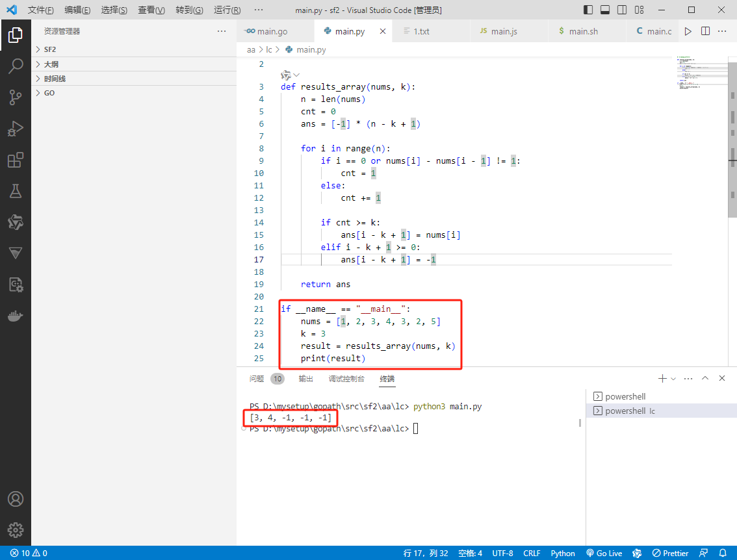Screen dimensions: 737x560
Task: Open the 输出 output panel tab
Action: pyautogui.click(x=305, y=379)
